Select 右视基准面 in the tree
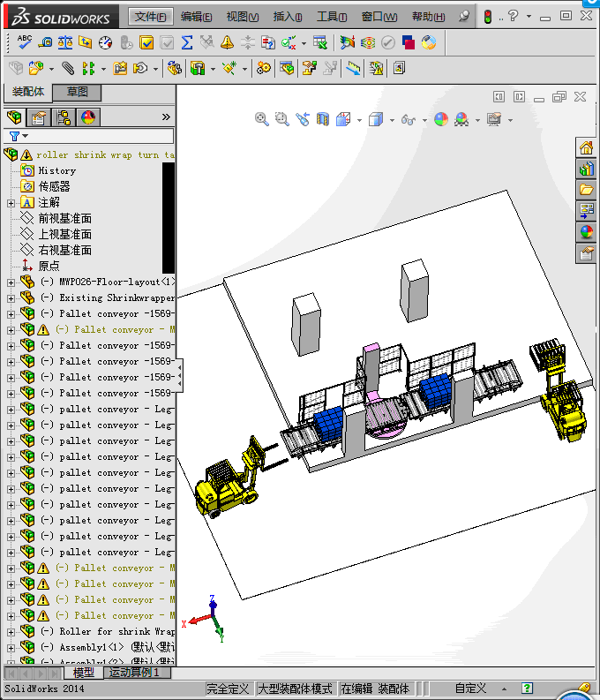Image resolution: width=600 pixels, height=700 pixels. pyautogui.click(x=64, y=250)
